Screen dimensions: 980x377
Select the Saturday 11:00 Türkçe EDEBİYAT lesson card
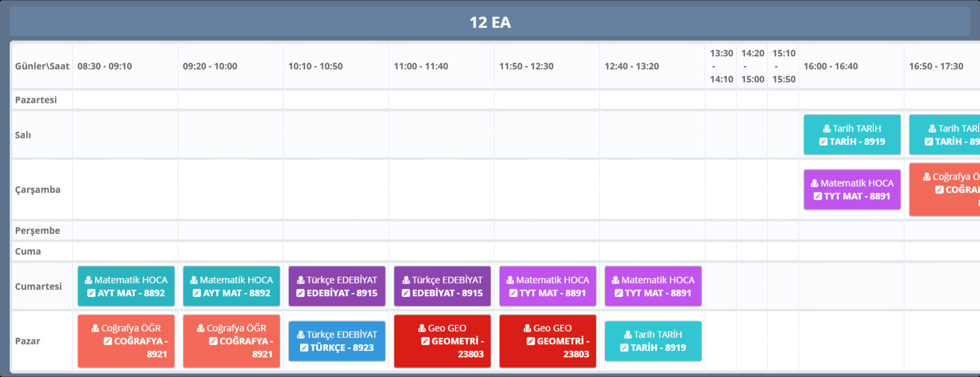point(442,286)
